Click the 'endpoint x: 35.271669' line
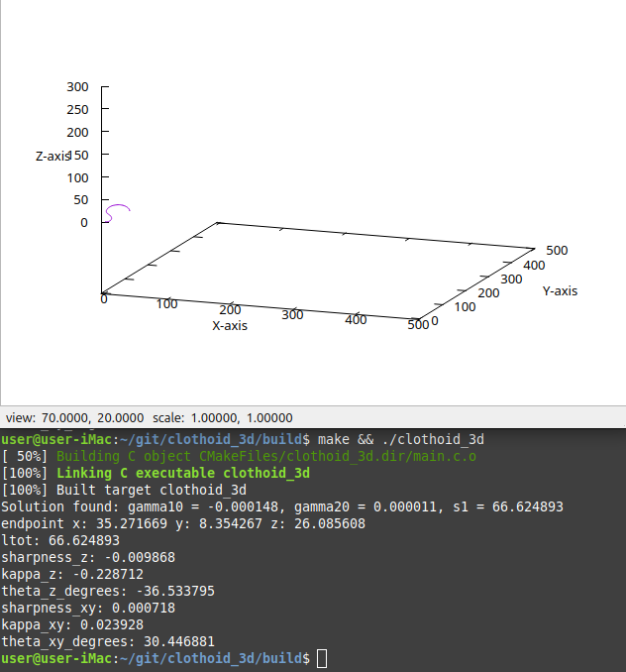The width and height of the screenshot is (626, 672). tap(183, 523)
